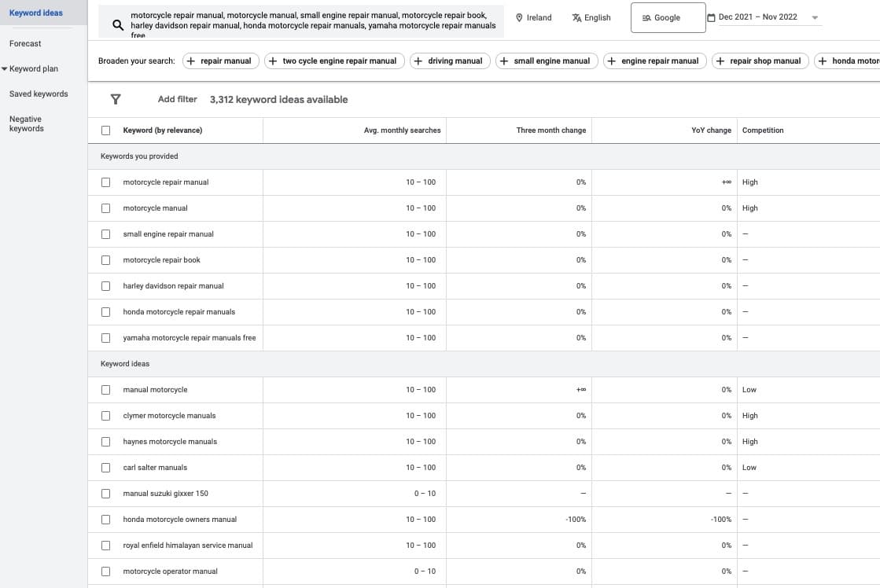880x588 pixels.
Task: Click the filter funnel icon
Action: tap(116, 99)
